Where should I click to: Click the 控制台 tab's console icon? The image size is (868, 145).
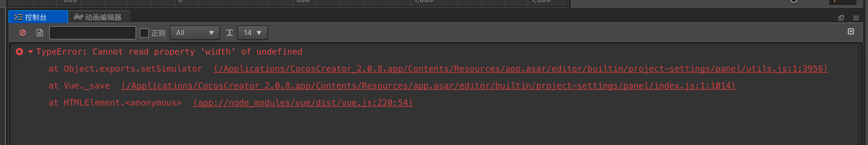pos(18,17)
